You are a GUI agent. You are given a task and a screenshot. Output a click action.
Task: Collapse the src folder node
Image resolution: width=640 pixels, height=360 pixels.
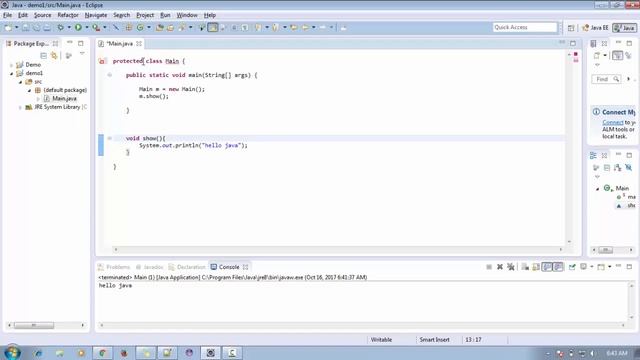(x=20, y=82)
